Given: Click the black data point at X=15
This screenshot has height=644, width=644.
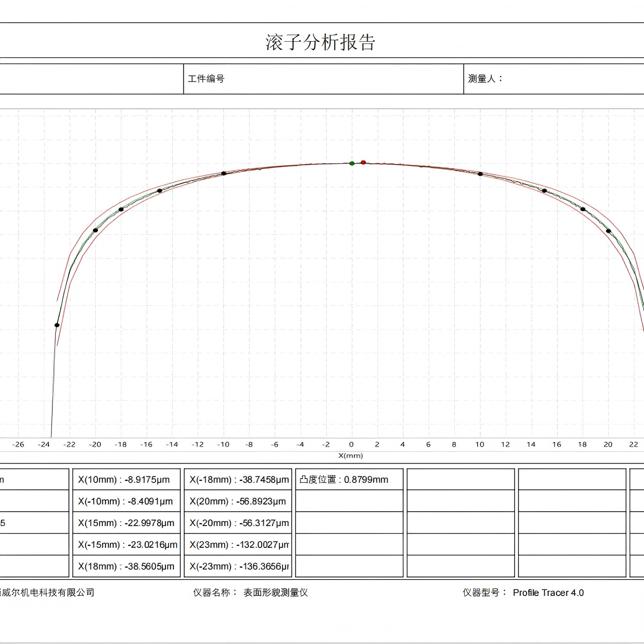Looking at the screenshot, I should [x=545, y=191].
